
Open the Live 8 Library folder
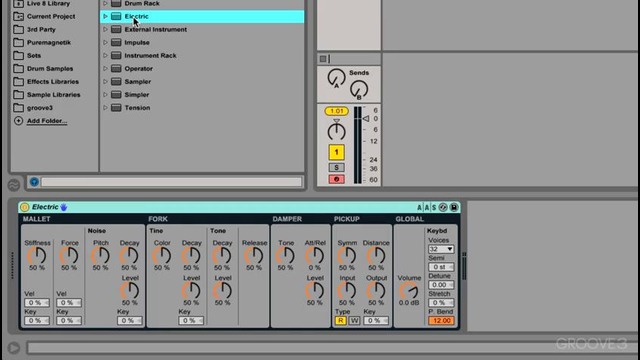point(42,4)
